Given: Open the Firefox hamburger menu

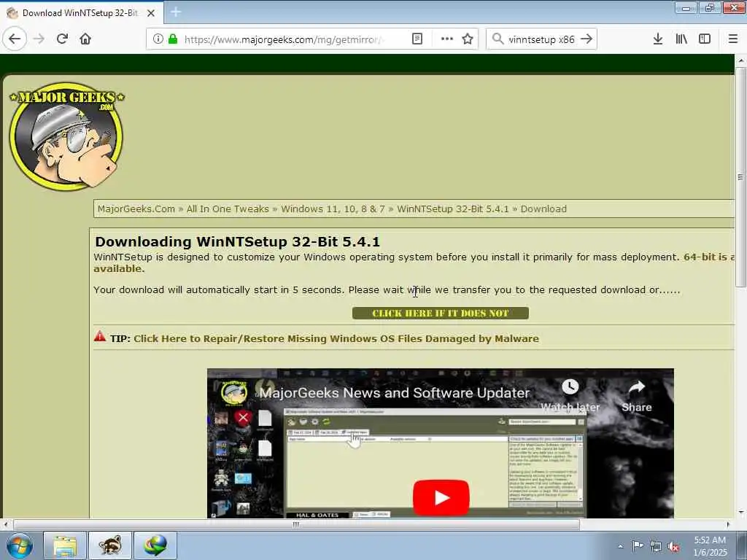Looking at the screenshot, I should (733, 39).
